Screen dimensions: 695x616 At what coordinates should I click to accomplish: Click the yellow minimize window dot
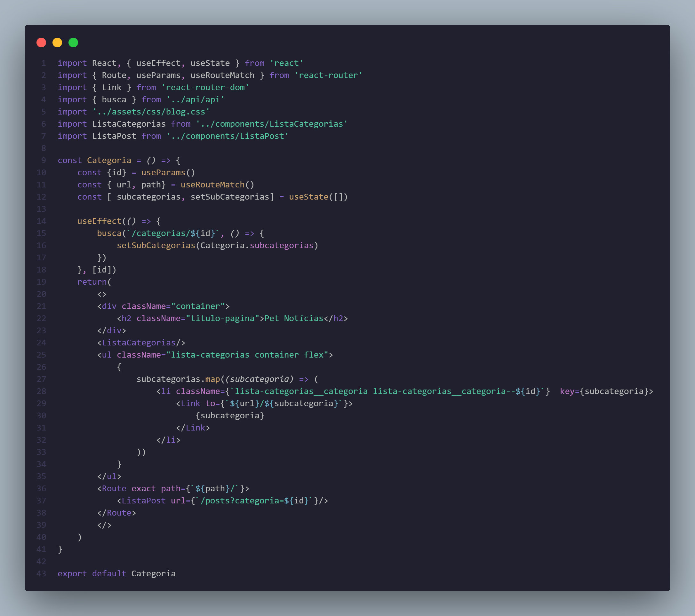click(x=57, y=43)
